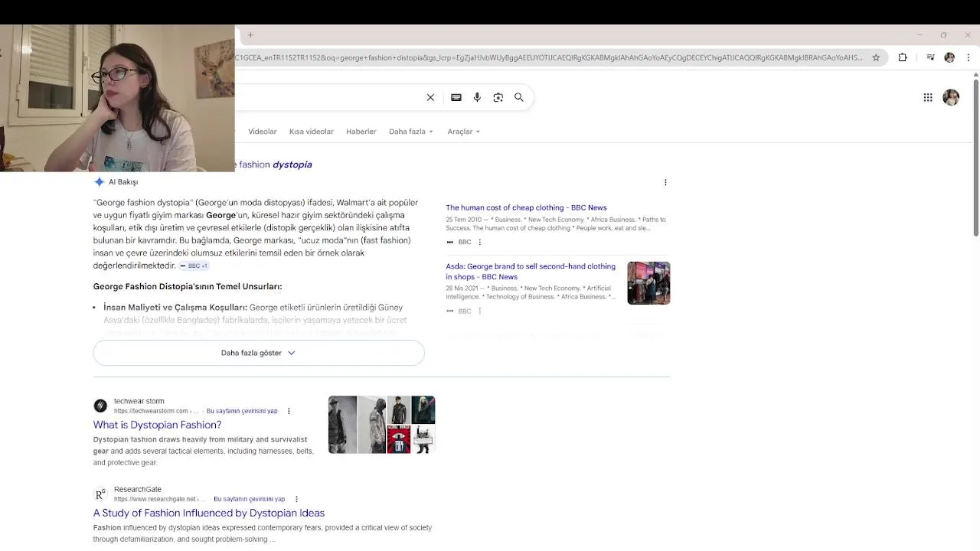This screenshot has height=551, width=980.
Task: Click the ResearchGate site favicon
Action: click(100, 494)
